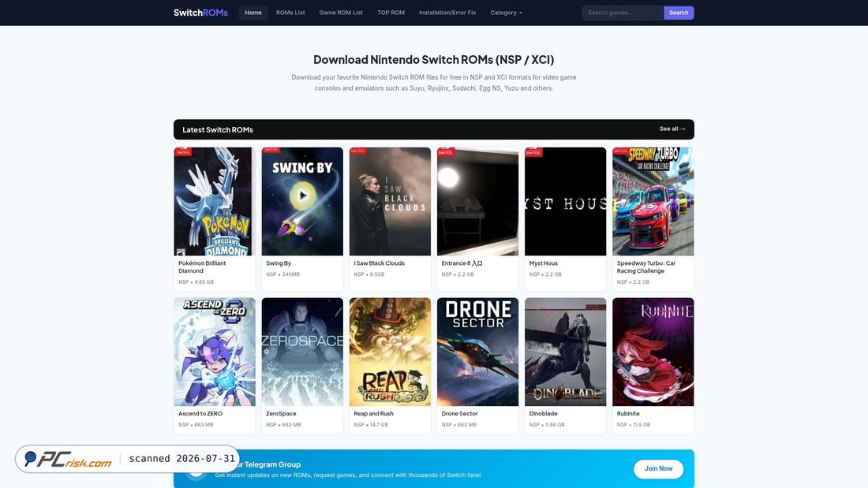Open Pokémon Brilliant Diamond cover thumbnail
The width and height of the screenshot is (868, 488).
pyautogui.click(x=215, y=201)
